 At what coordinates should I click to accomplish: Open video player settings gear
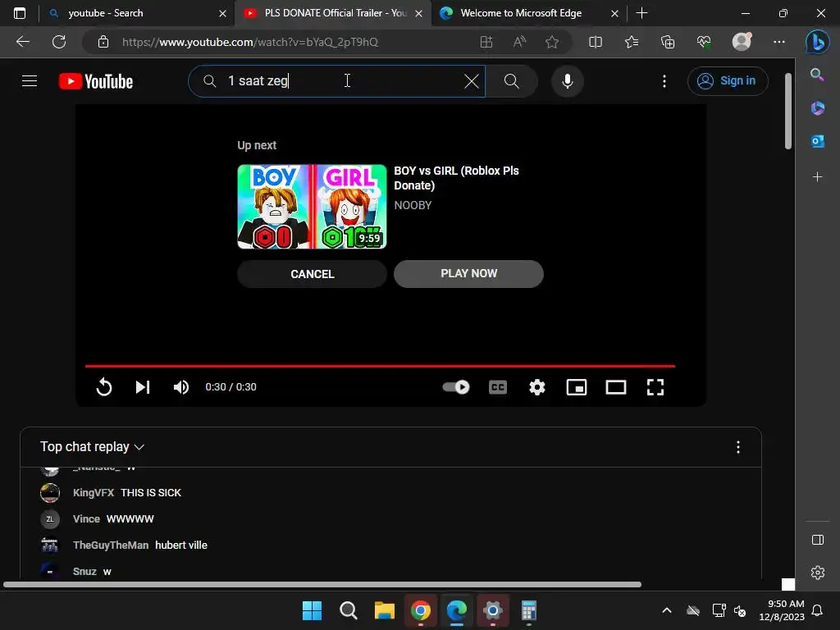tap(536, 387)
